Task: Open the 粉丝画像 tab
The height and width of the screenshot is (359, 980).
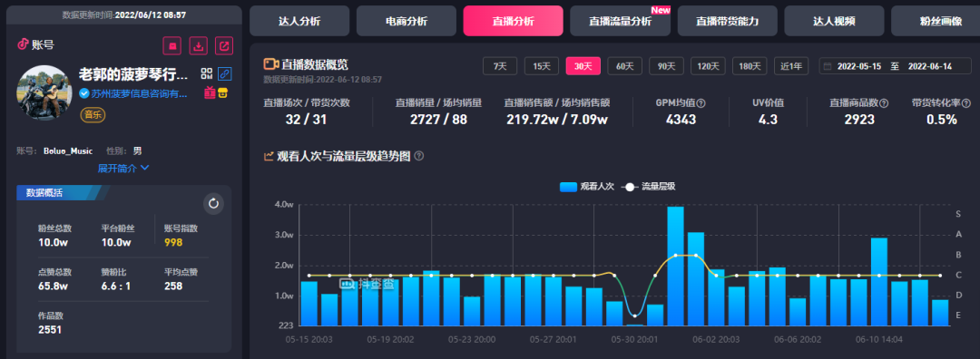Action: [x=936, y=21]
